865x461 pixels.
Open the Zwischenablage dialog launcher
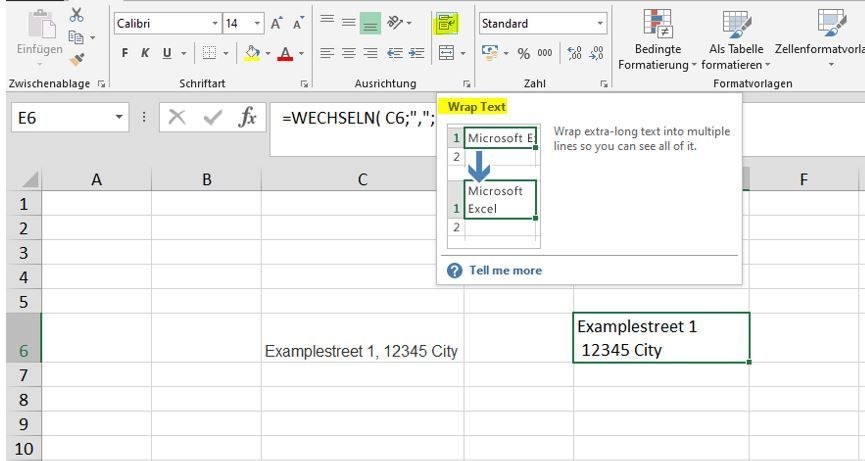coord(101,84)
